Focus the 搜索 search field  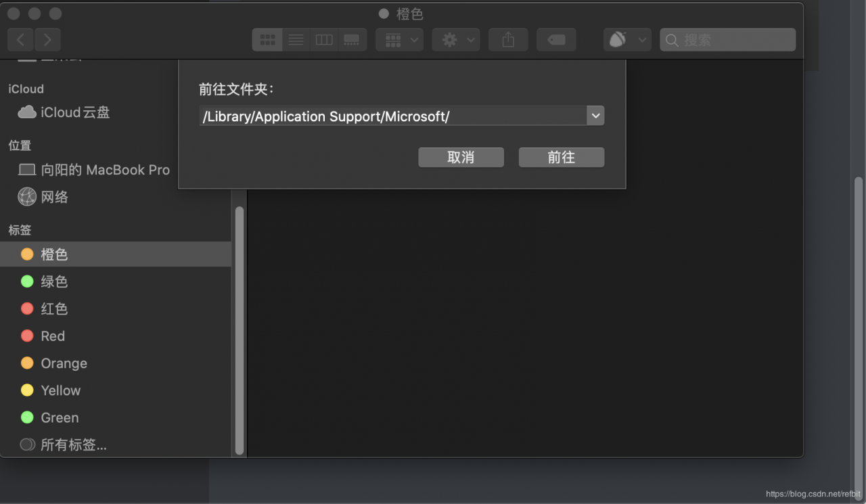coord(728,40)
